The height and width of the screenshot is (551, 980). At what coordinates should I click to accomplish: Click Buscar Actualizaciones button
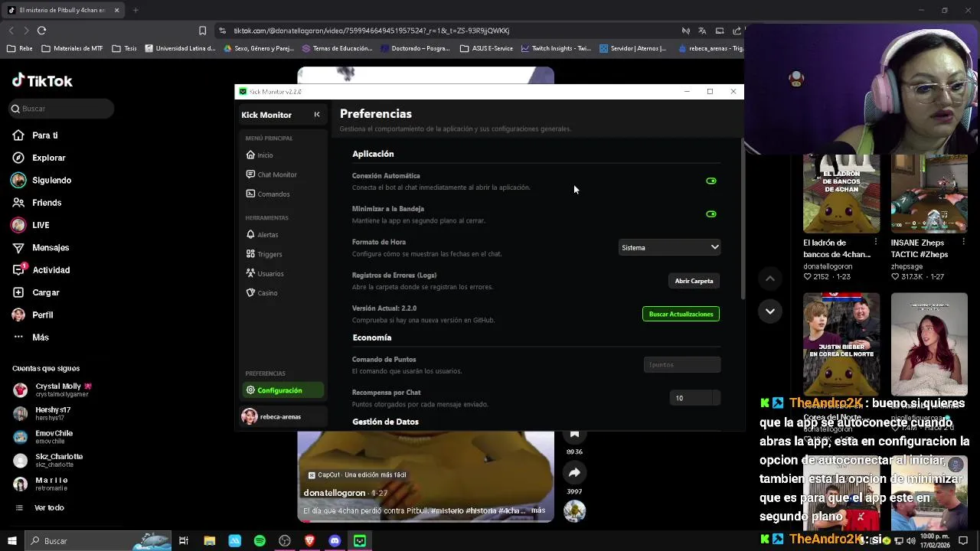point(681,314)
